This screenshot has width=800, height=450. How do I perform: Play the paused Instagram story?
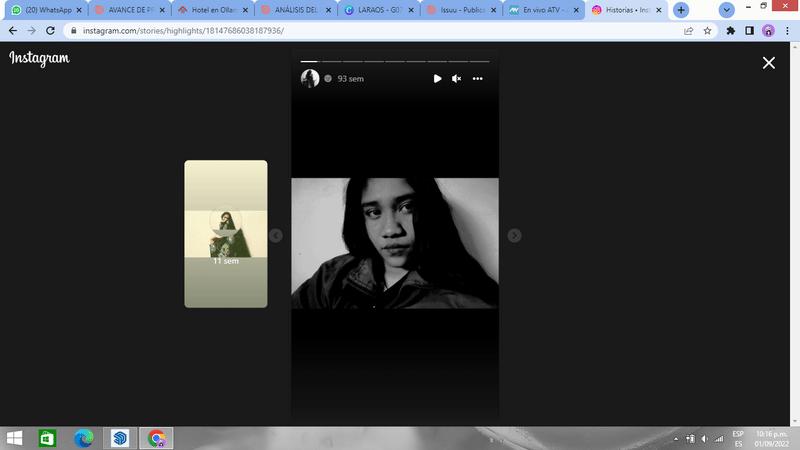click(x=437, y=79)
